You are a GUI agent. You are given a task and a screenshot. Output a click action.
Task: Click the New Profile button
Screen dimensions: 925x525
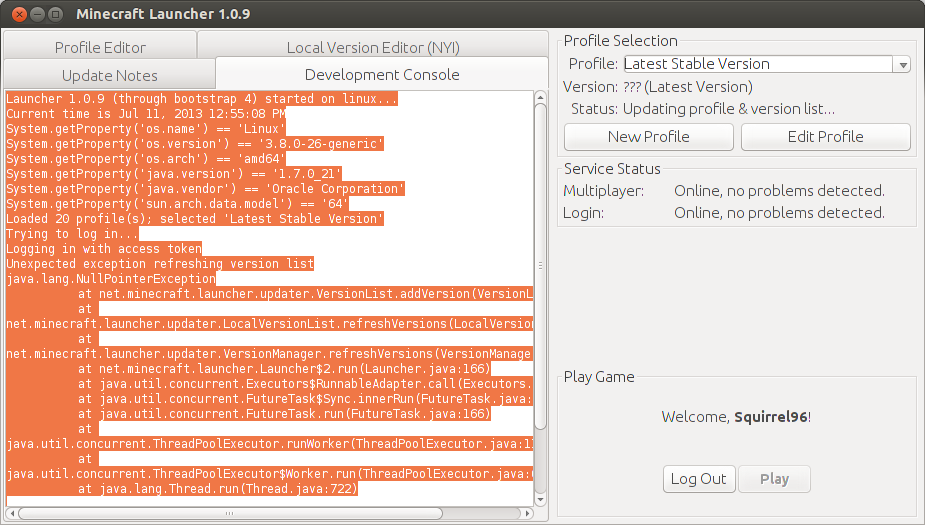[648, 136]
